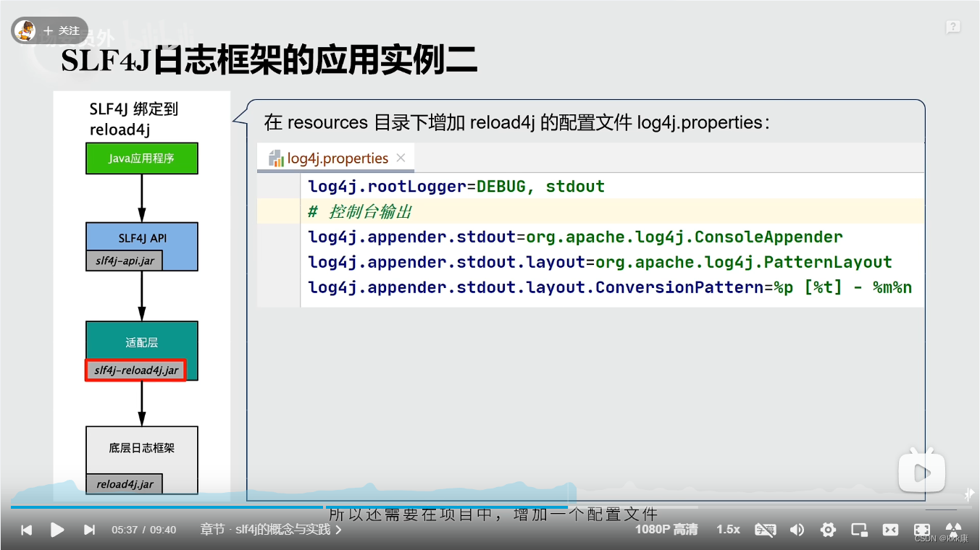Image resolution: width=980 pixels, height=550 pixels.
Task: Resume playback with the play button
Action: click(57, 530)
